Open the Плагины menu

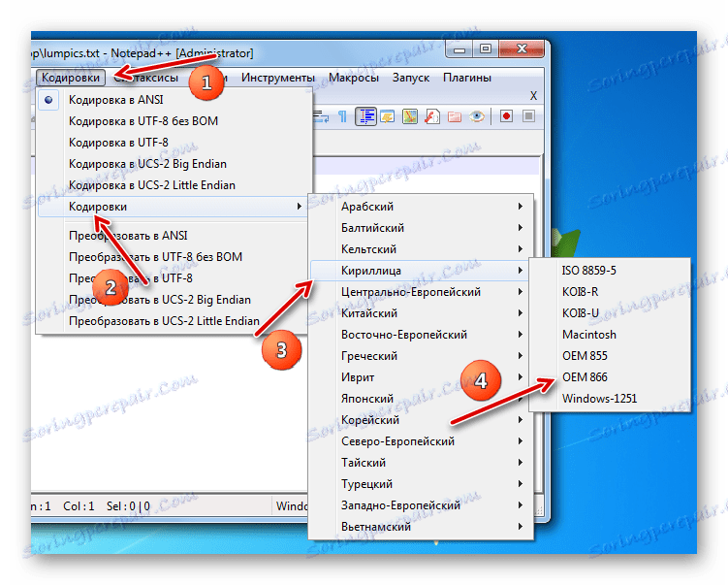[467, 78]
